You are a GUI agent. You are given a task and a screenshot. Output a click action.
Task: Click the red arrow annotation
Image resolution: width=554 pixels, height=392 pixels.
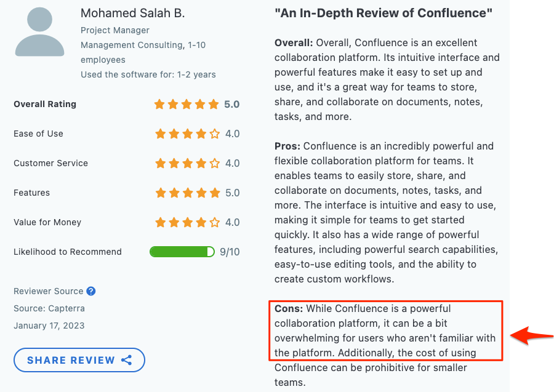[x=532, y=335]
